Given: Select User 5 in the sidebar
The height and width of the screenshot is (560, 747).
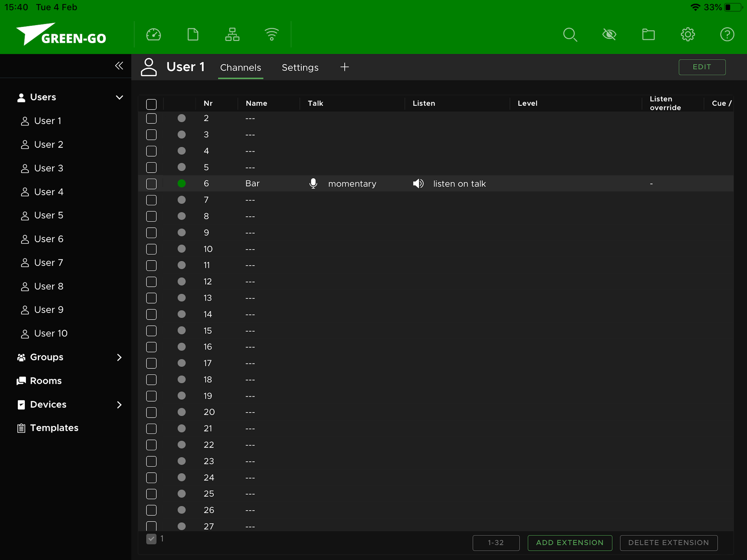Looking at the screenshot, I should 49,215.
